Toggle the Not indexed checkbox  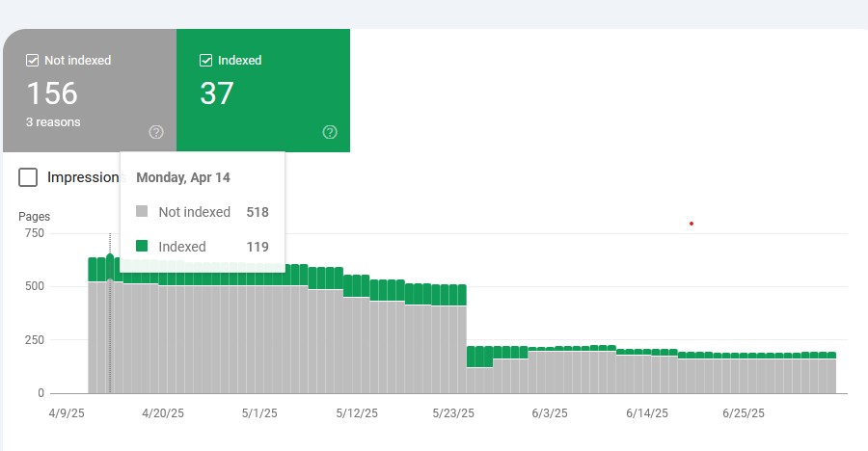(x=32, y=61)
